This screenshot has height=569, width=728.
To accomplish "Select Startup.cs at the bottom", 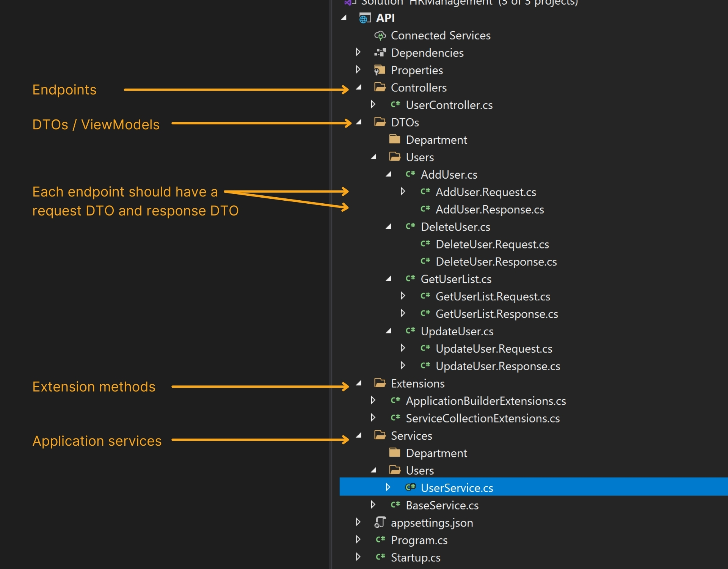I will point(416,558).
